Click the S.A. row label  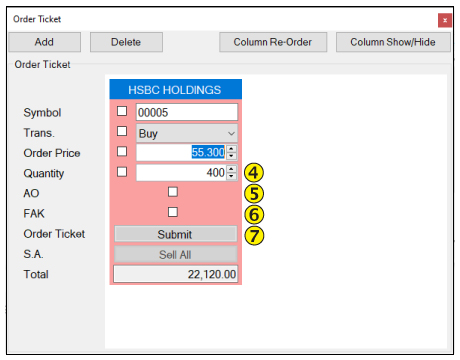[x=33, y=254]
